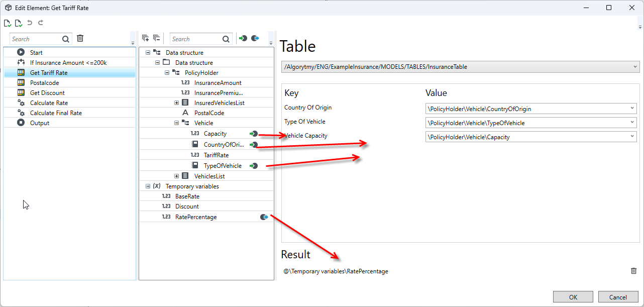
Task: Expand the InsuredVehiclesList node
Action: [176, 103]
